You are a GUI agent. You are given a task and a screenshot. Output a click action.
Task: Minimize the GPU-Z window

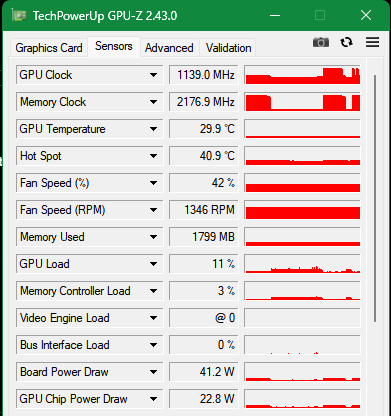point(275,15)
